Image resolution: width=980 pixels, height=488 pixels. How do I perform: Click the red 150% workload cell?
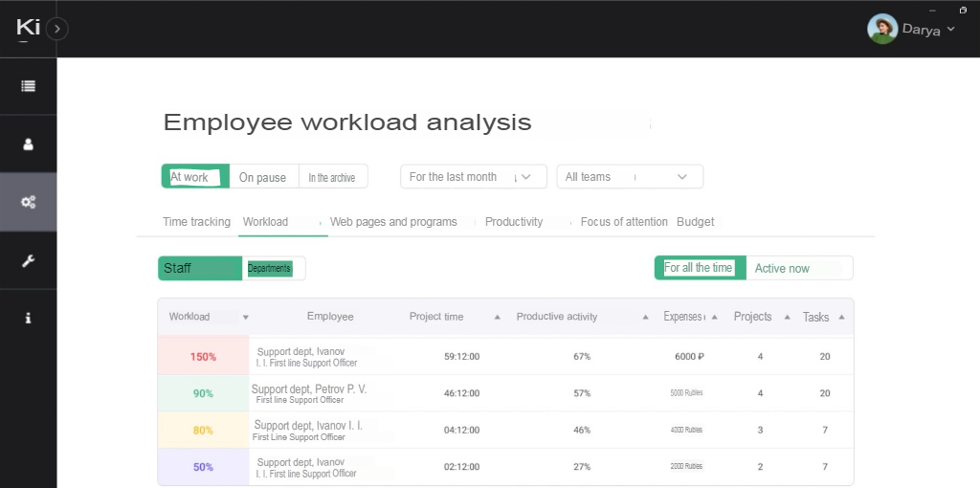point(203,357)
